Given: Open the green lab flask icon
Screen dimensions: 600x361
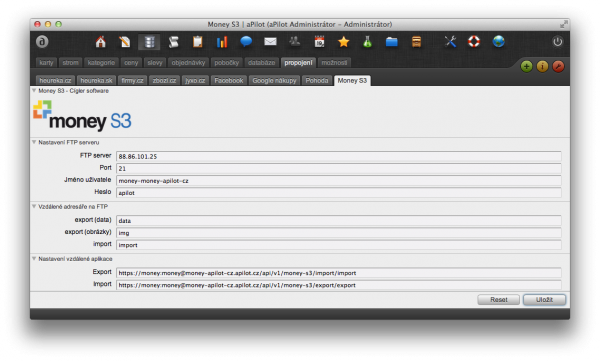Looking at the screenshot, I should click(367, 41).
